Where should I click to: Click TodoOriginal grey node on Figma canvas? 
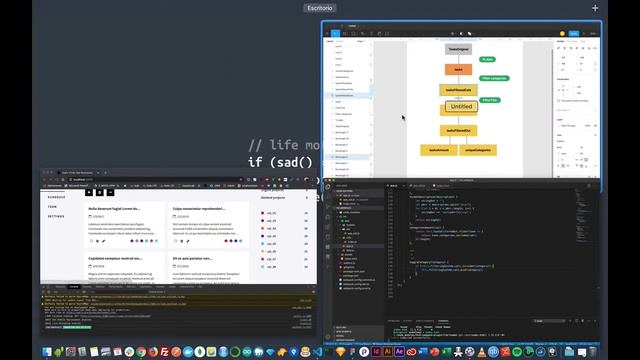point(458,49)
